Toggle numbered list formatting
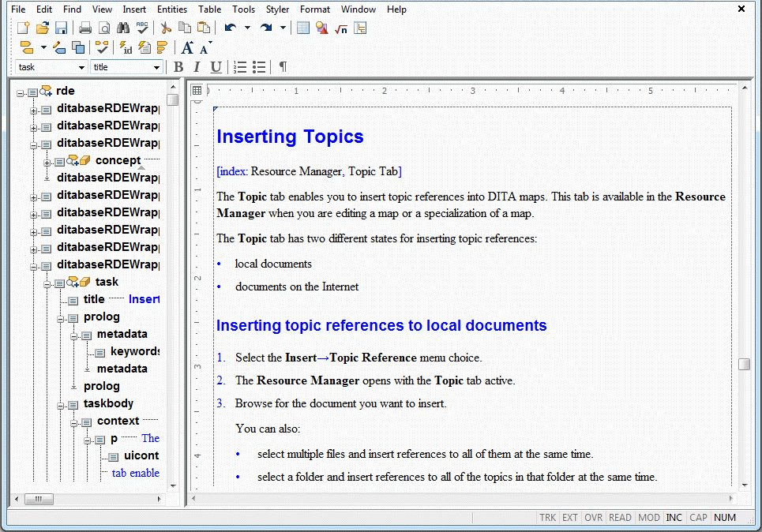This screenshot has width=762, height=532. coord(240,67)
